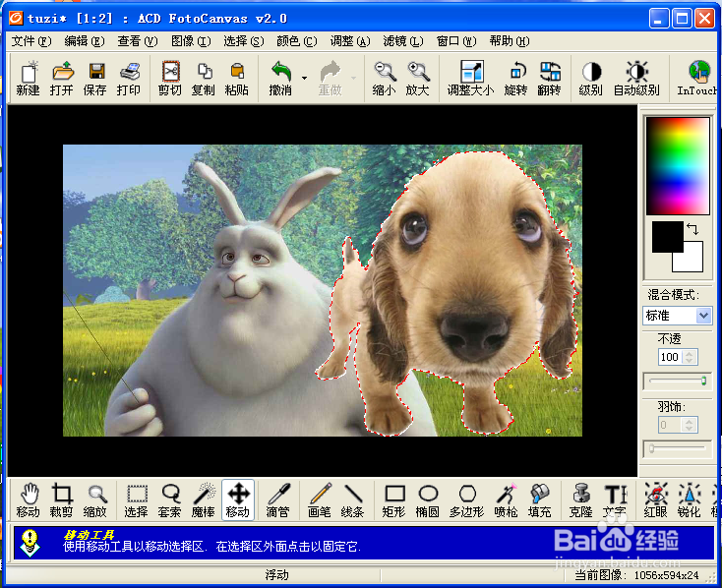The width and height of the screenshot is (722, 588).
Task: Rotate the image with 旋转
Action: [515, 78]
